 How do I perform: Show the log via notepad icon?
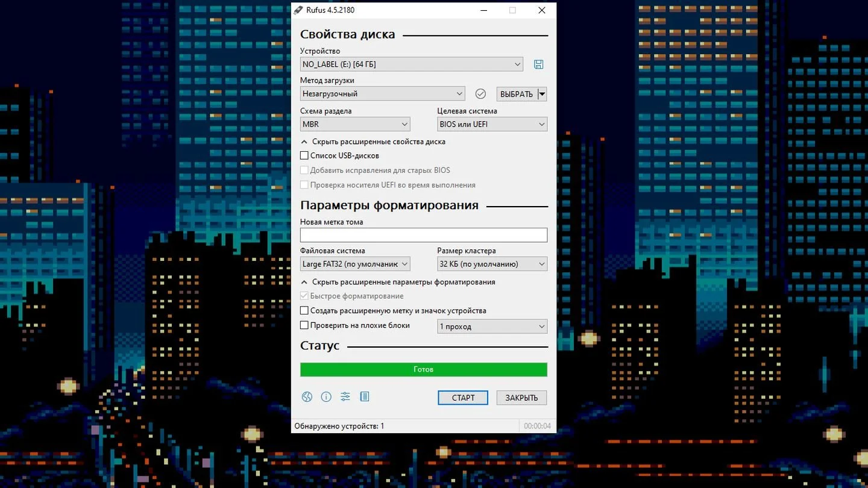pyautogui.click(x=364, y=396)
